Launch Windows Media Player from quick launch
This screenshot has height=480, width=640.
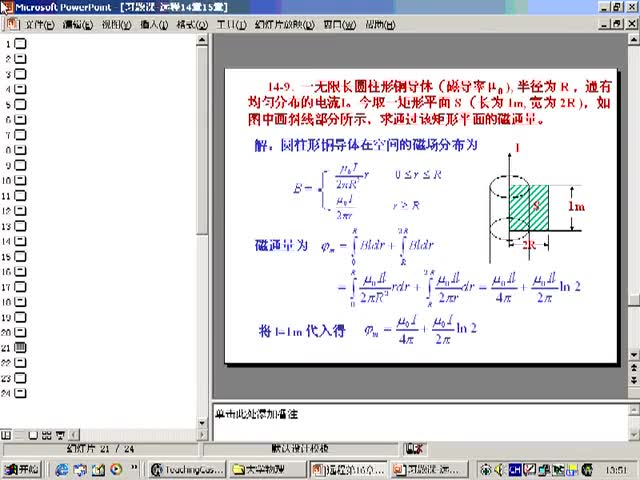pos(116,470)
